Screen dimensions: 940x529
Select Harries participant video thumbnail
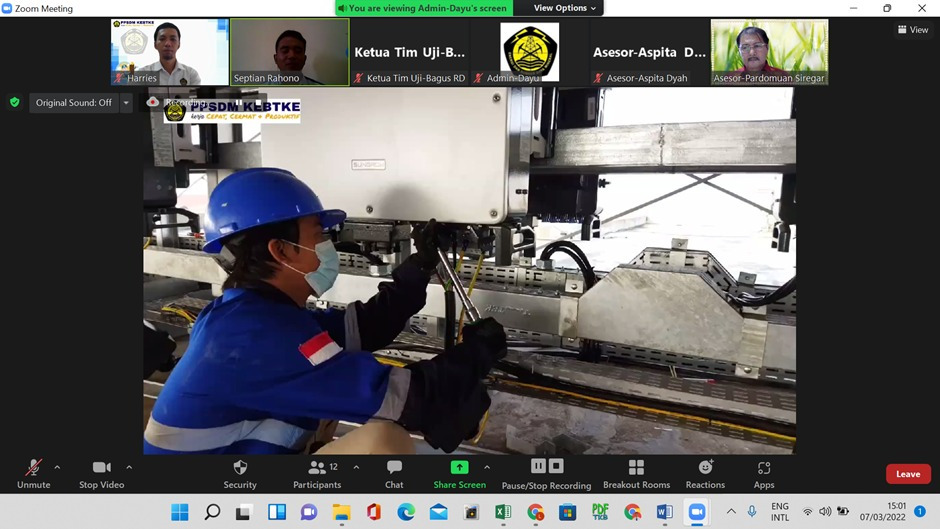[170, 52]
